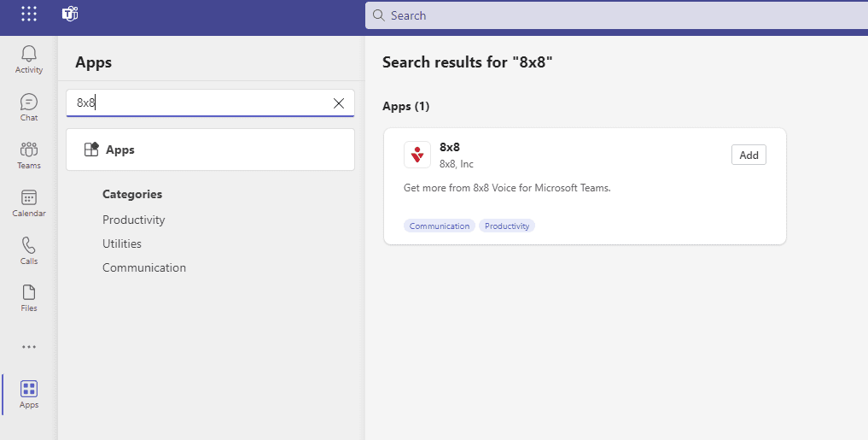The height and width of the screenshot is (440, 868).
Task: Open Calls in the sidebar
Action: [29, 251]
